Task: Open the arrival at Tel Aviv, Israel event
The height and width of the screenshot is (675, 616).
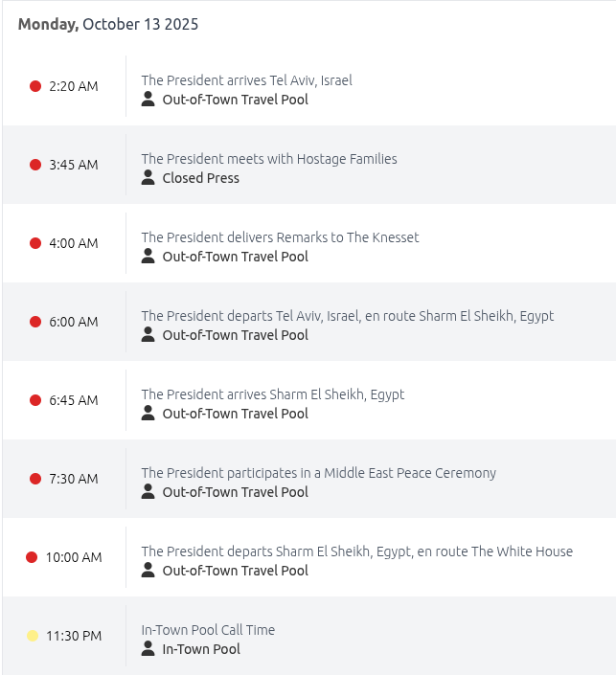Action: pos(246,80)
